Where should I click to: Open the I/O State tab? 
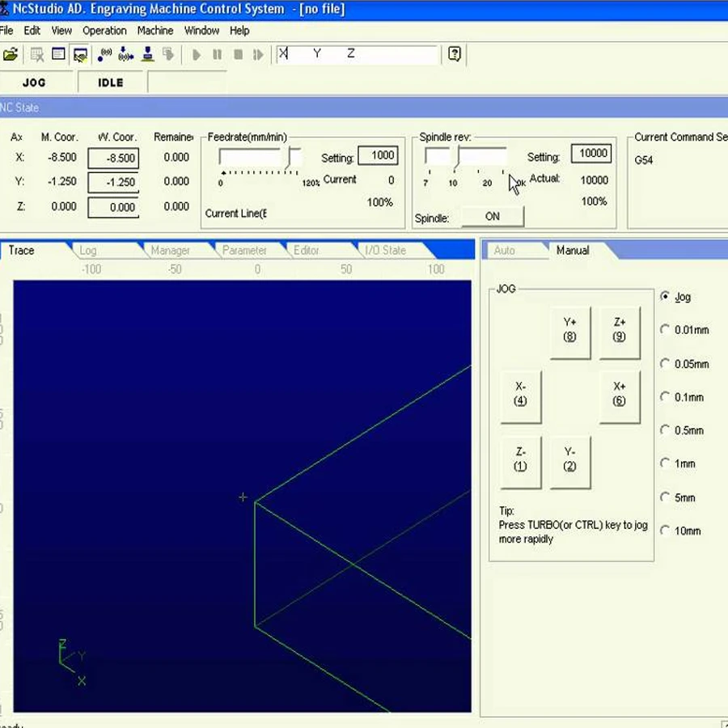tap(386, 251)
